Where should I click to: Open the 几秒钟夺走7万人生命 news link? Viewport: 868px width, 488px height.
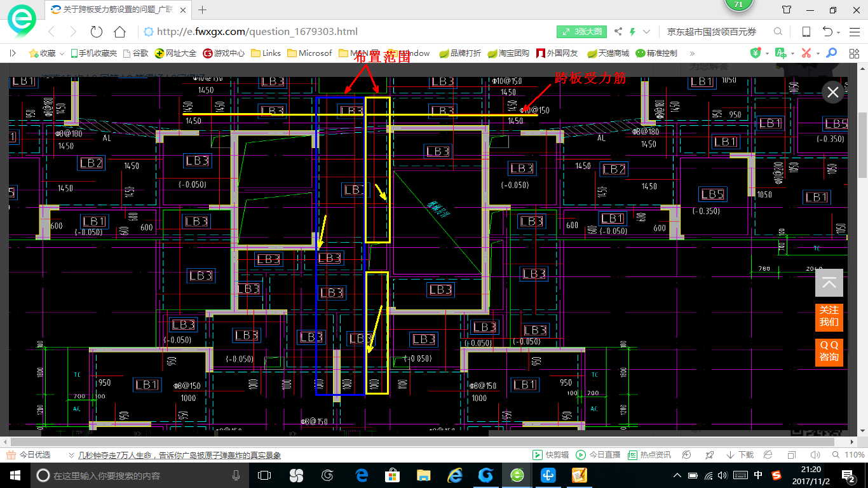[179, 455]
